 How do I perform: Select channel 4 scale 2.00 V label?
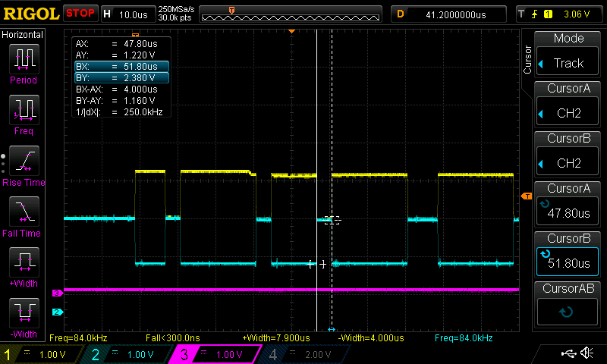coord(317,355)
